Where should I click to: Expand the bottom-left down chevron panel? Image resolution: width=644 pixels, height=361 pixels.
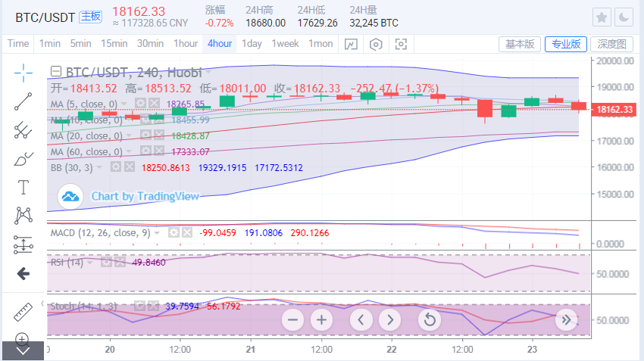tap(23, 351)
